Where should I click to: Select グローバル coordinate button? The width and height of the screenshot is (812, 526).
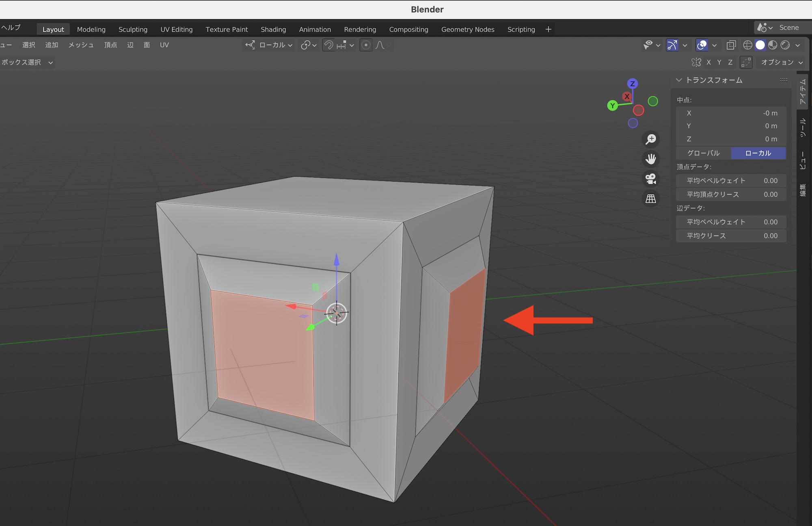point(703,153)
